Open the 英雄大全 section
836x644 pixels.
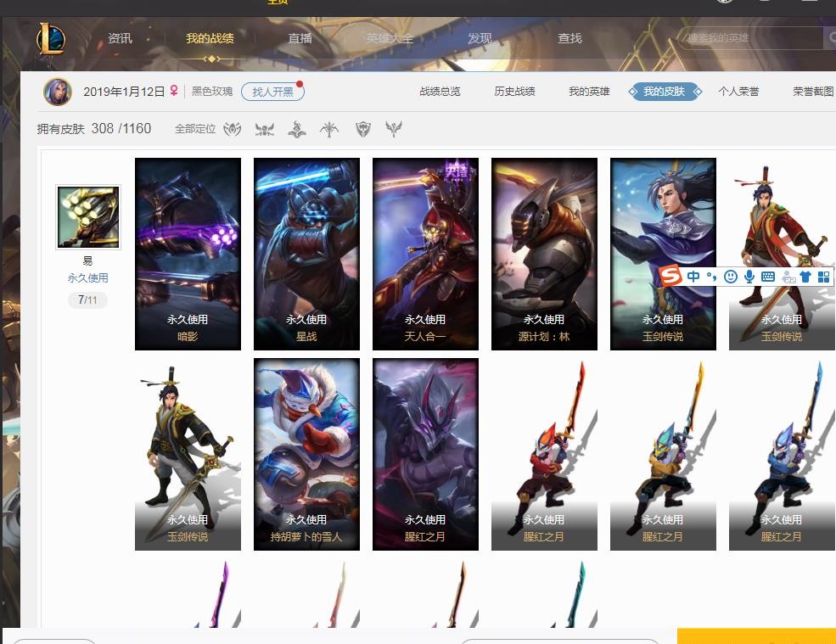pos(390,38)
